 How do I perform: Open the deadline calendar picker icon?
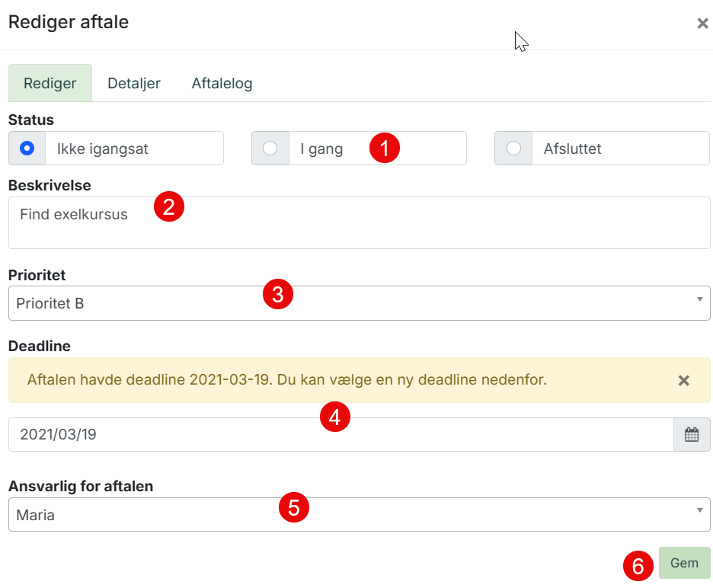[x=692, y=434]
